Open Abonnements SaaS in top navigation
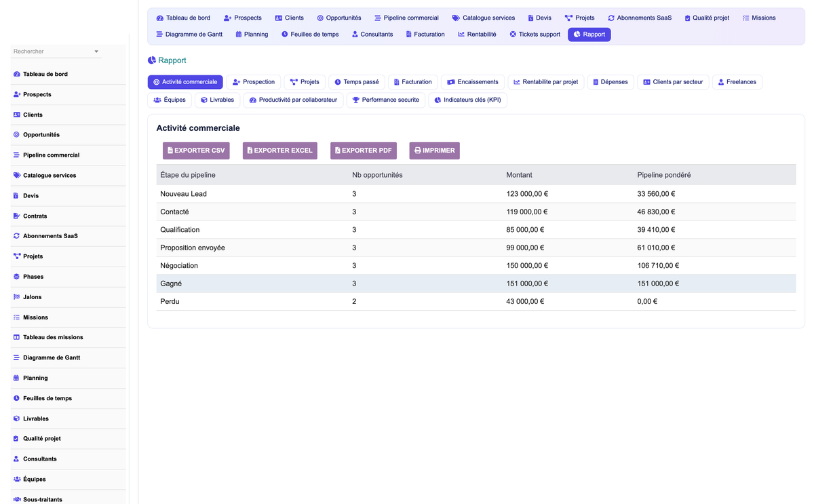 (x=640, y=18)
